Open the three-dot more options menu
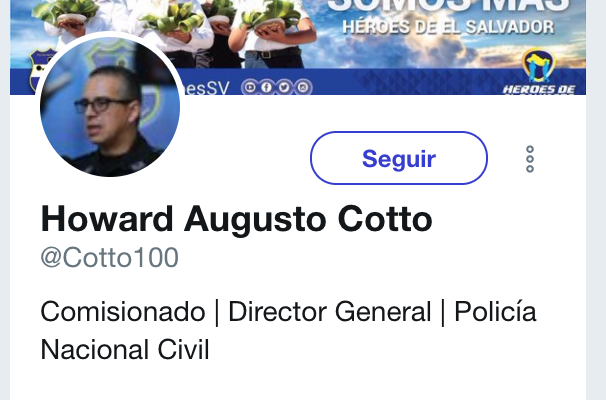This screenshot has width=606, height=400. (530, 159)
